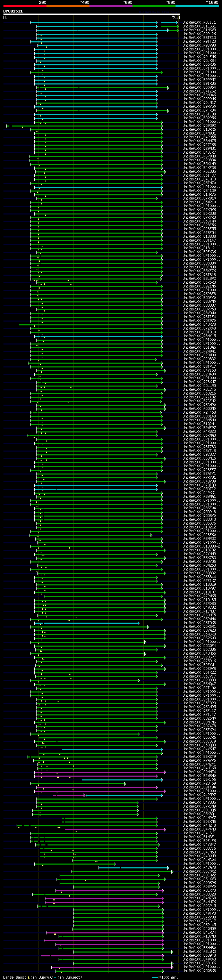The image size is (222, 980).
Task: Select the UniRef100_B6TE13 label
Action: [x=199, y=38]
